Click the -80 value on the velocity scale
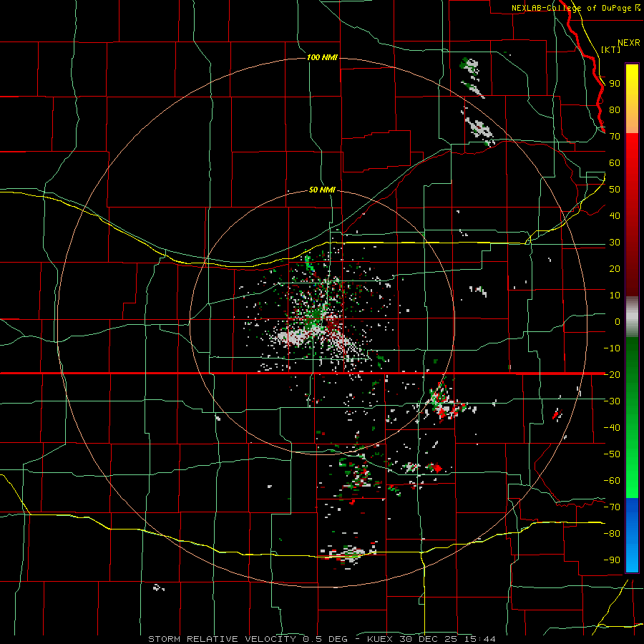644x644 pixels. coord(612,534)
